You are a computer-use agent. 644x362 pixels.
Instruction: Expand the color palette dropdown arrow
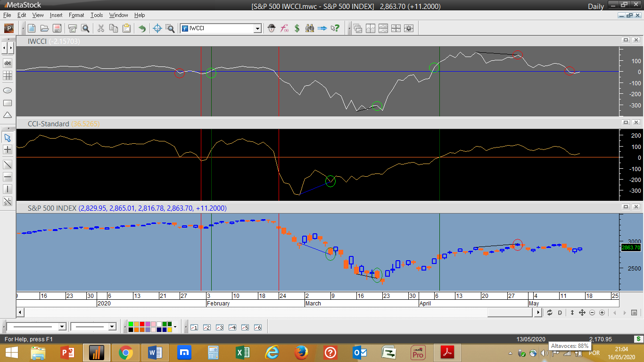click(x=175, y=327)
